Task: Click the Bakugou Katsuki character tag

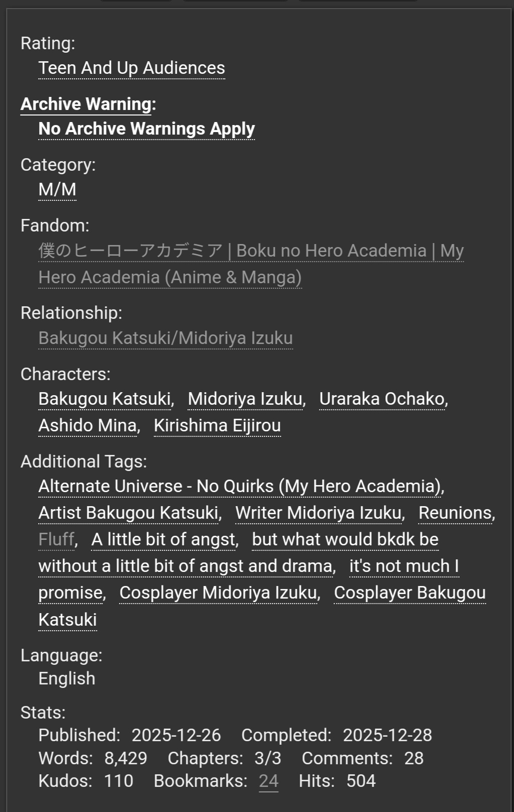Action: (x=105, y=399)
